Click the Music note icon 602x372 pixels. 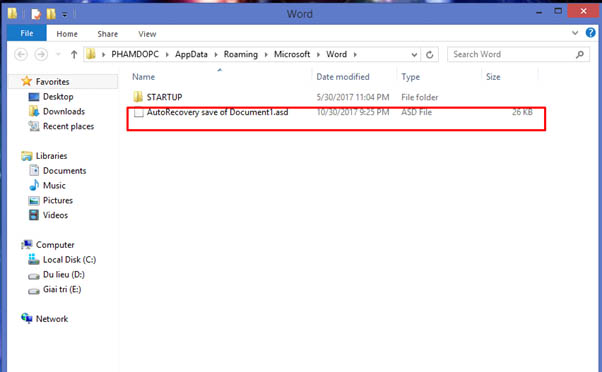[x=34, y=185]
